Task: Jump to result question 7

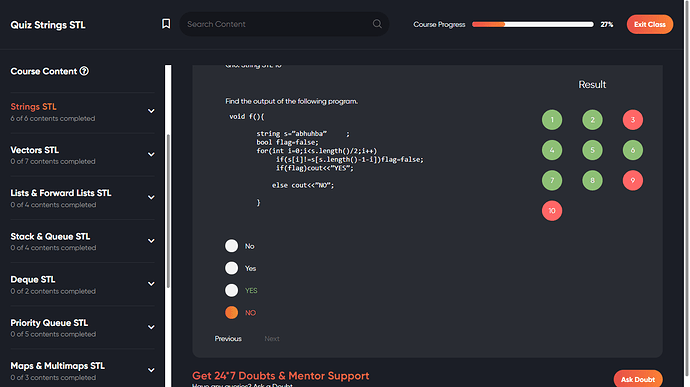Action: click(x=552, y=181)
